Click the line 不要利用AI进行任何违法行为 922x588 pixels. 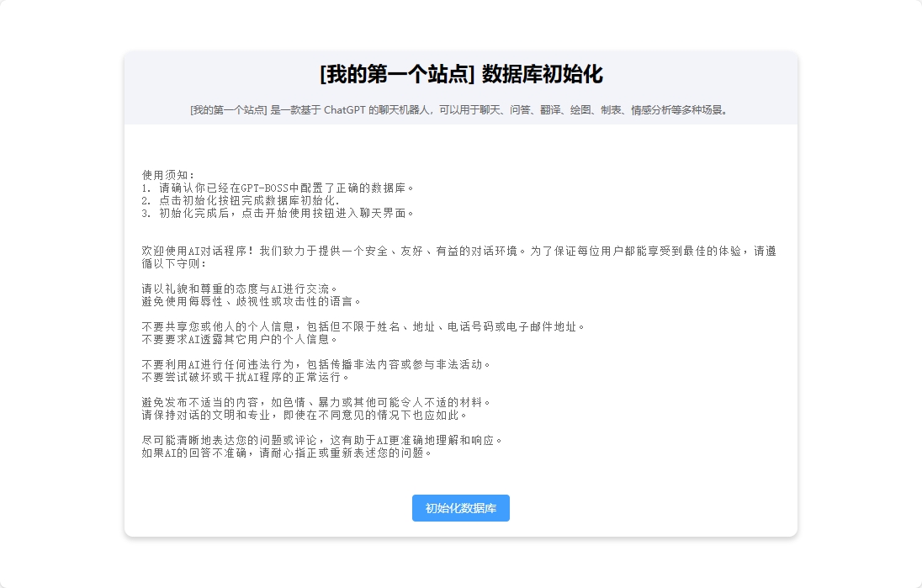316,364
